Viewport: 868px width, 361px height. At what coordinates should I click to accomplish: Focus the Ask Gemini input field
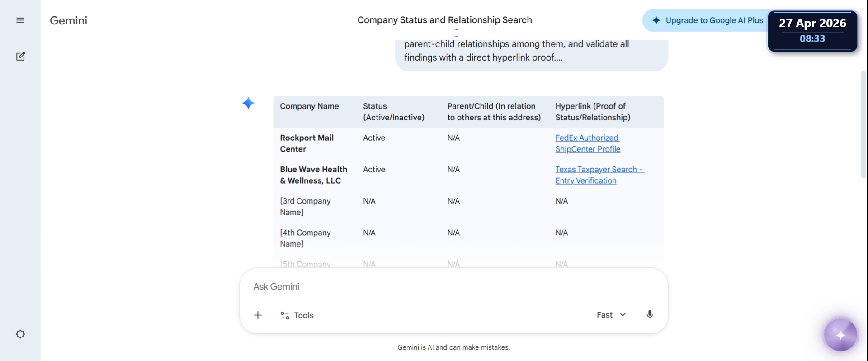pos(453,287)
